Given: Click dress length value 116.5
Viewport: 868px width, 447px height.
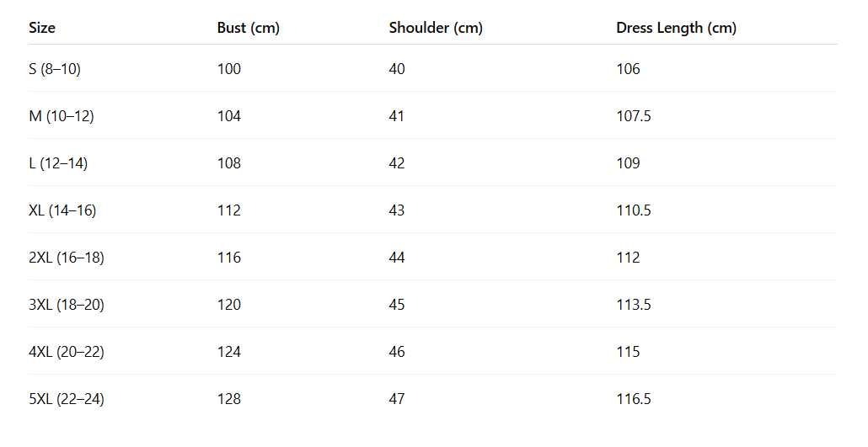Looking at the screenshot, I should pos(634,399).
